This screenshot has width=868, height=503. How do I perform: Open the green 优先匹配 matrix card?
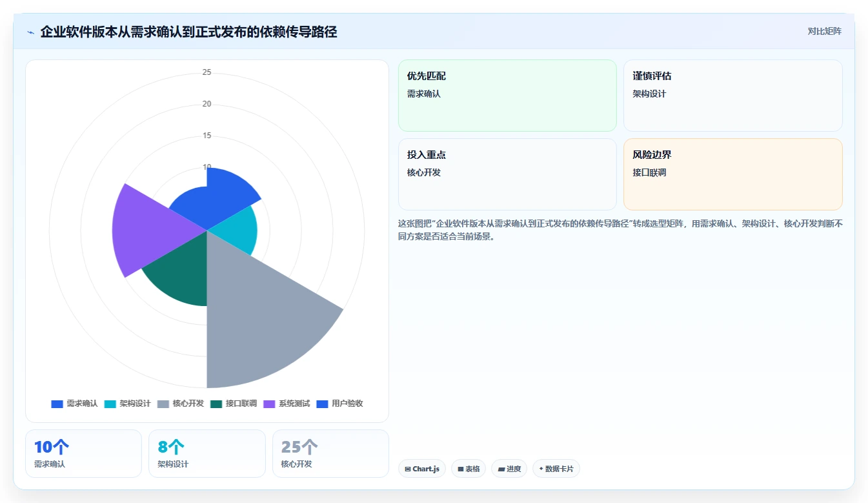507,96
